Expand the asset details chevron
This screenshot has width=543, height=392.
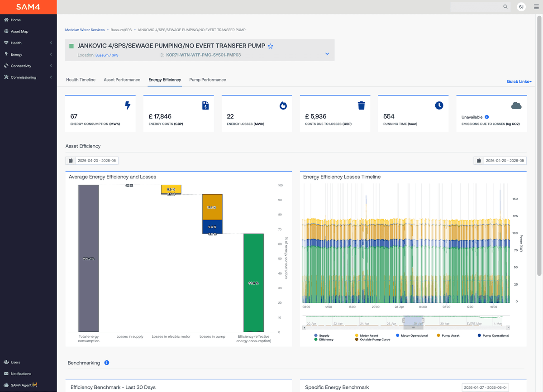pyautogui.click(x=327, y=54)
